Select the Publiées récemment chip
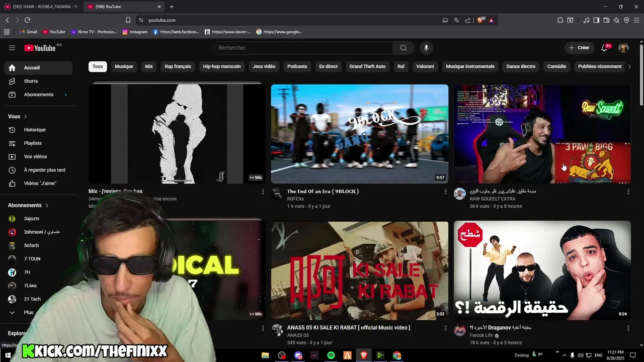This screenshot has height=362, width=644. pos(600,66)
